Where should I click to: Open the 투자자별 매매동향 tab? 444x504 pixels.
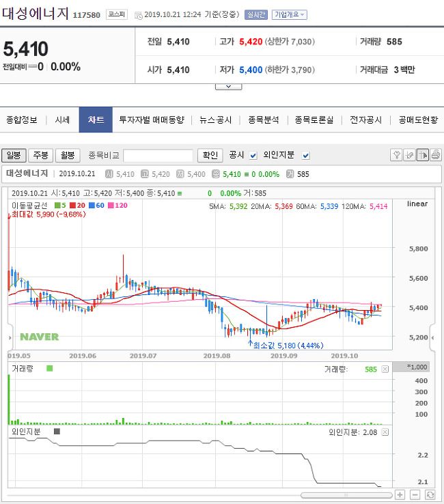tap(152, 120)
